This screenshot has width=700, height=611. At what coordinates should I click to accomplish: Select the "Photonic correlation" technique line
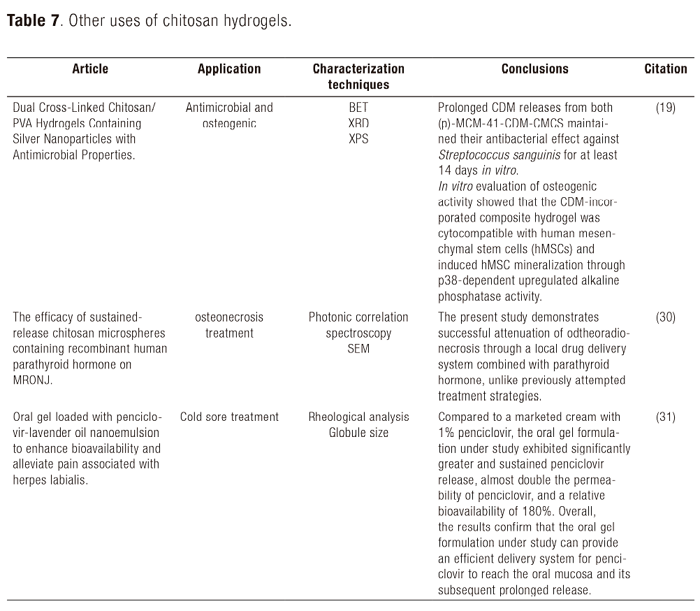point(358,317)
